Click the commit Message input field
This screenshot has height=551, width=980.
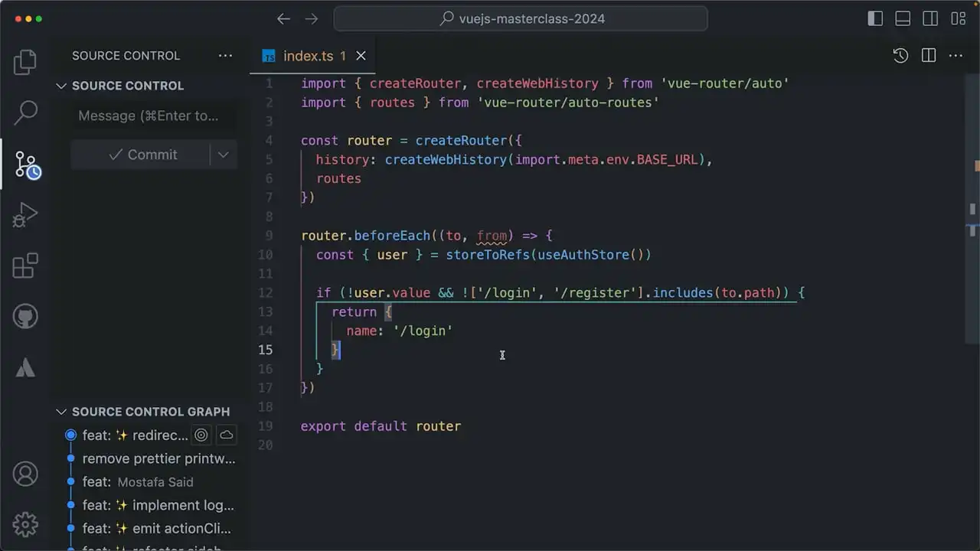click(154, 116)
